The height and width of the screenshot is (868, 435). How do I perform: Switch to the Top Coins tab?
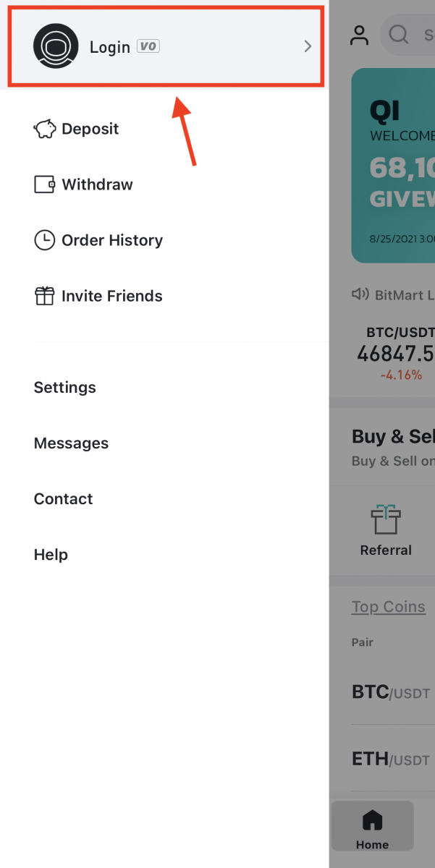click(x=389, y=607)
